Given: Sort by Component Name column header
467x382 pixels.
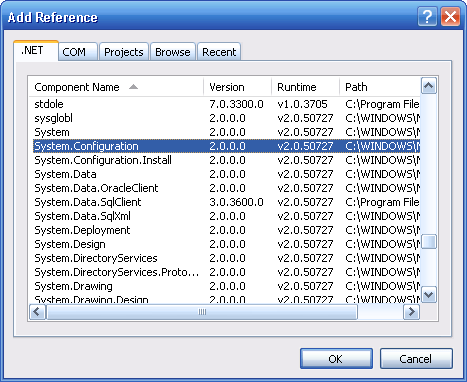Looking at the screenshot, I should point(116,87).
